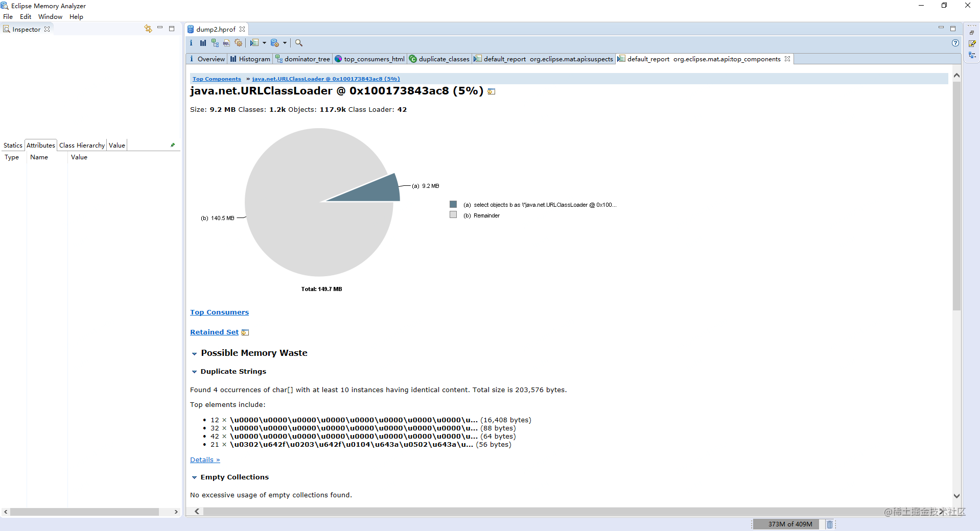Follow the java.net.URLClassLoader breadcrumb link

(326, 79)
